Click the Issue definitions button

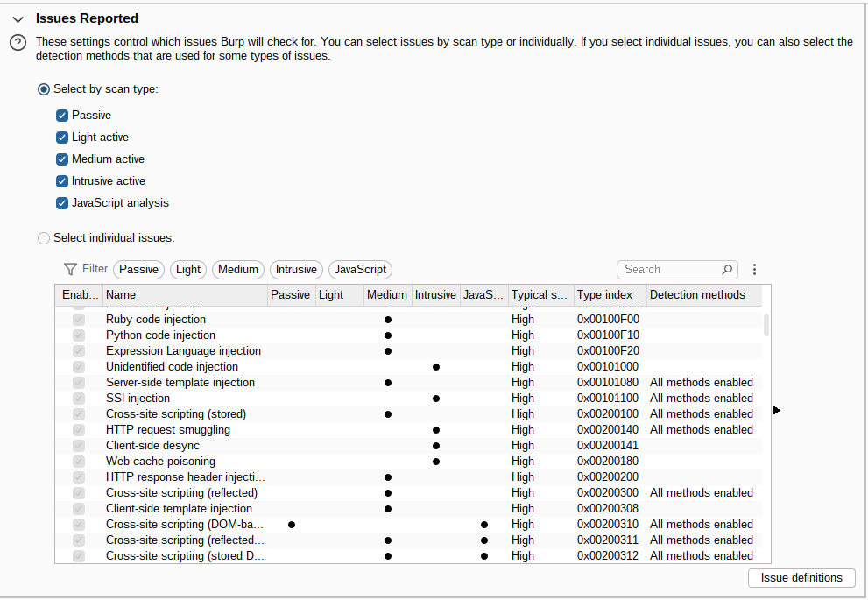click(x=801, y=578)
